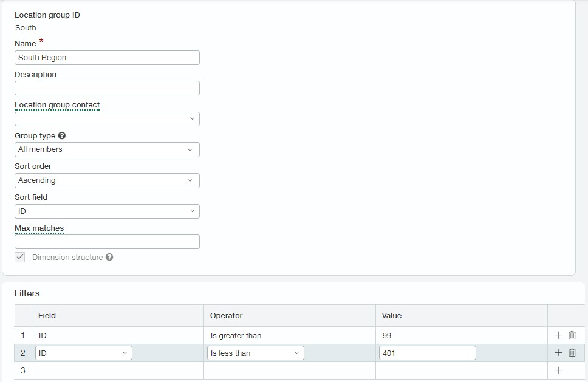
Task: Add a filter below the first row
Action: tap(557, 335)
